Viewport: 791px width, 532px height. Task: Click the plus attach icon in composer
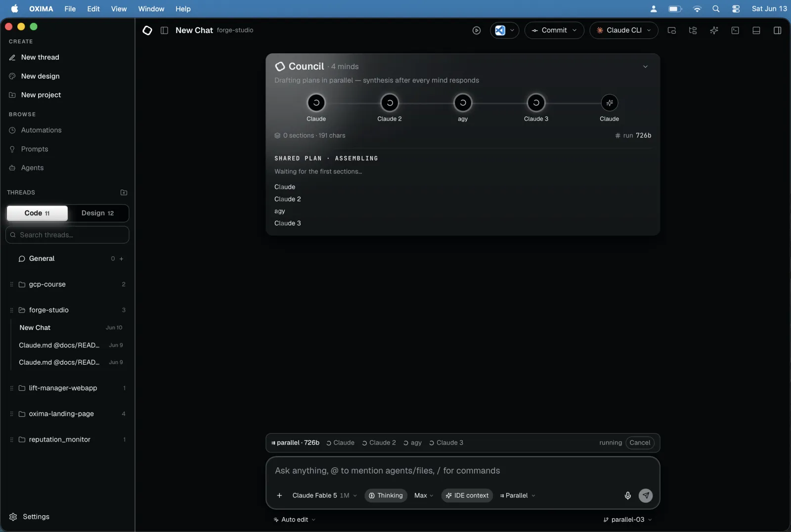(x=279, y=496)
